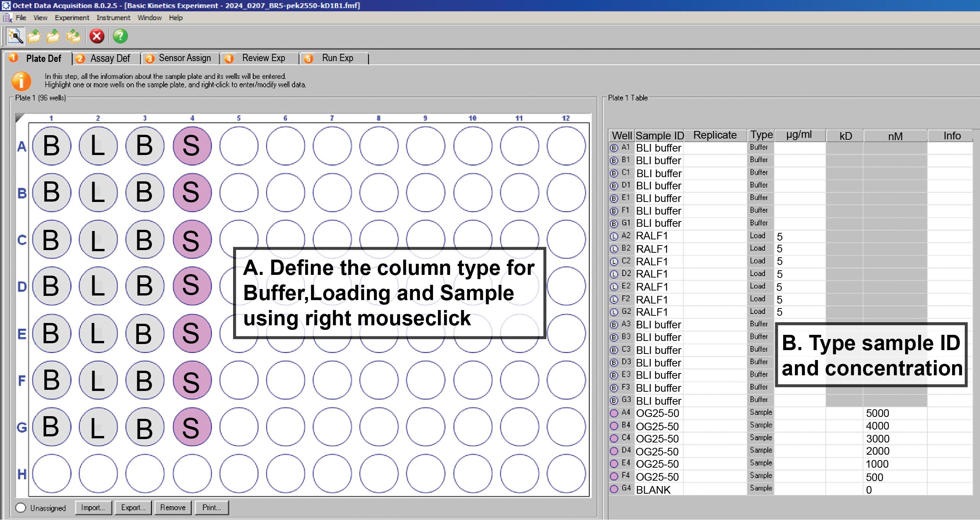Select load well F2 on the plate map
980x520 pixels.
click(98, 380)
